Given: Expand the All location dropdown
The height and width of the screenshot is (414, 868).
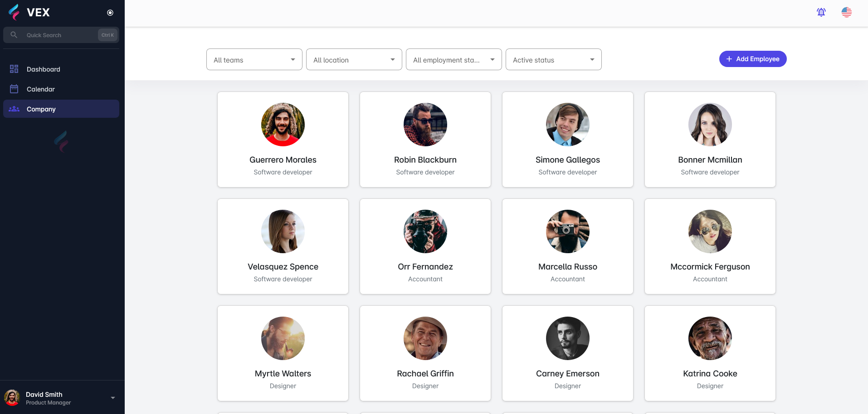Looking at the screenshot, I should [x=354, y=59].
